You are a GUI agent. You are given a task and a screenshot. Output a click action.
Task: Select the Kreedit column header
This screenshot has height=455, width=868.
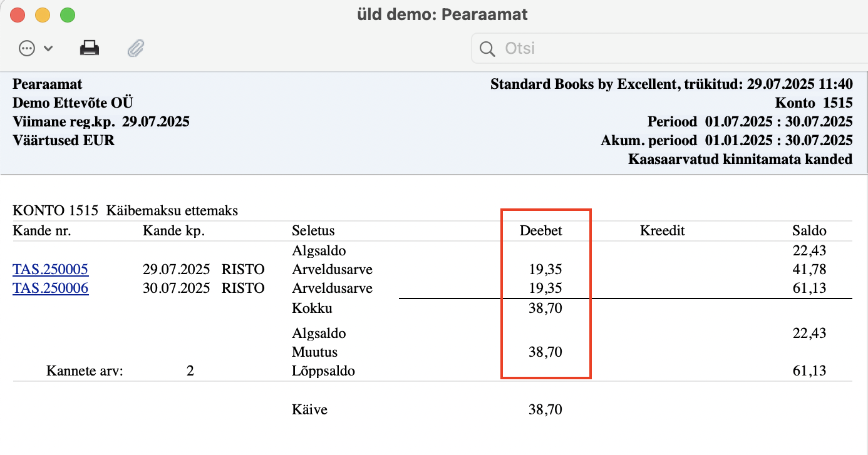tap(663, 231)
